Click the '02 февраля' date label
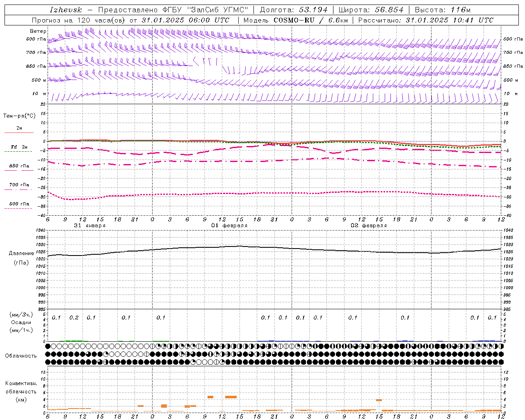This screenshot has height=420, width=525. pyautogui.click(x=369, y=226)
